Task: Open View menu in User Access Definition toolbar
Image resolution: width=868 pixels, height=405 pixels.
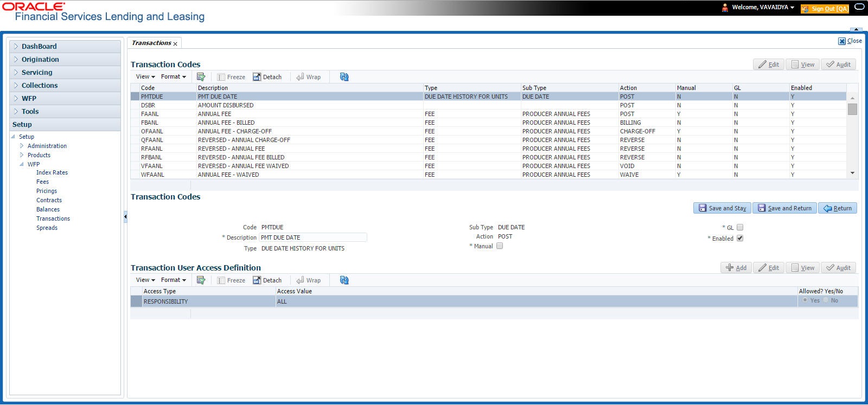Action: coord(145,280)
